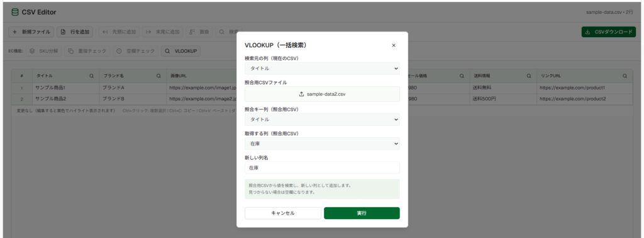This screenshot has width=644, height=238.
Task: Select the サンプル商品1 cell
Action: [x=65, y=88]
